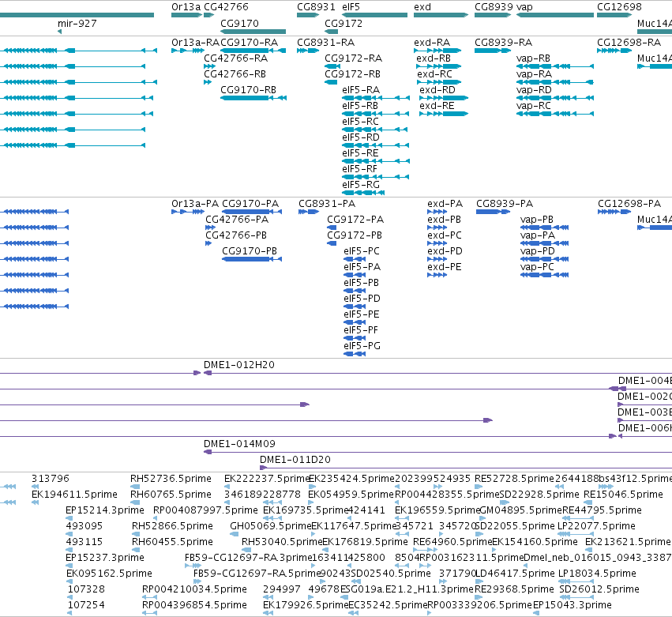Select transcript eIF5-RA label
Viewport: 672px width, 617px height.
click(361, 90)
